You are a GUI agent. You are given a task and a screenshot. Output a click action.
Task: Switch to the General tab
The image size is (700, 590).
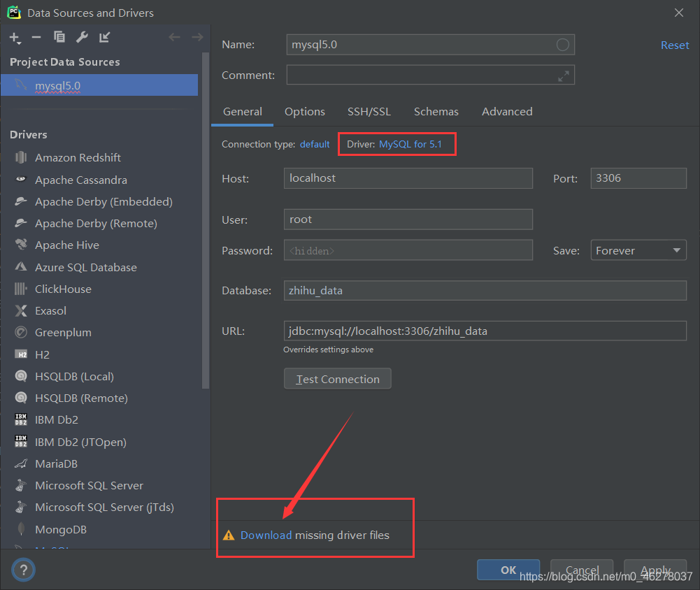243,112
